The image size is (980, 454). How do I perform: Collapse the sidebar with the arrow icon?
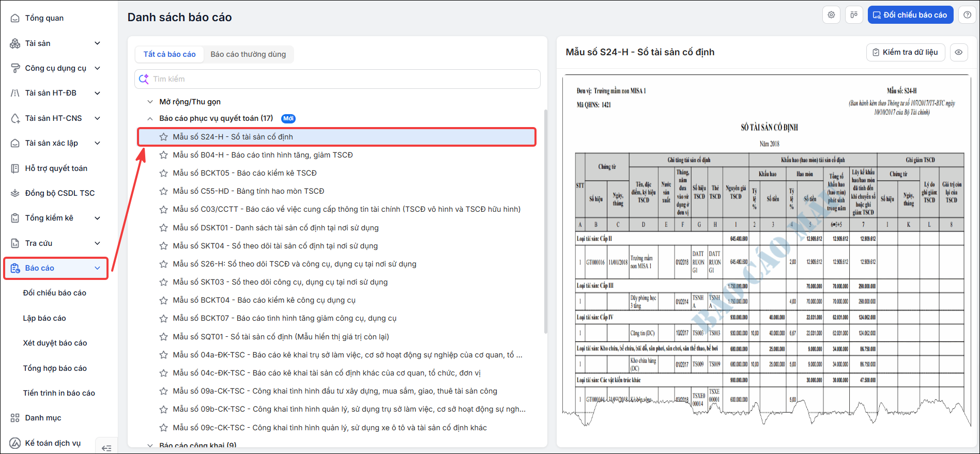(106, 448)
